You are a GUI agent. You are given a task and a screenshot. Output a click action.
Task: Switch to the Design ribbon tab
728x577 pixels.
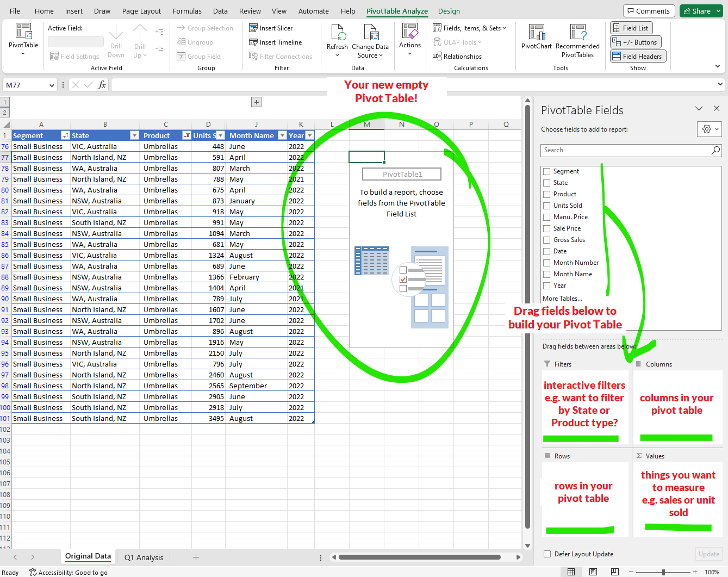point(449,11)
